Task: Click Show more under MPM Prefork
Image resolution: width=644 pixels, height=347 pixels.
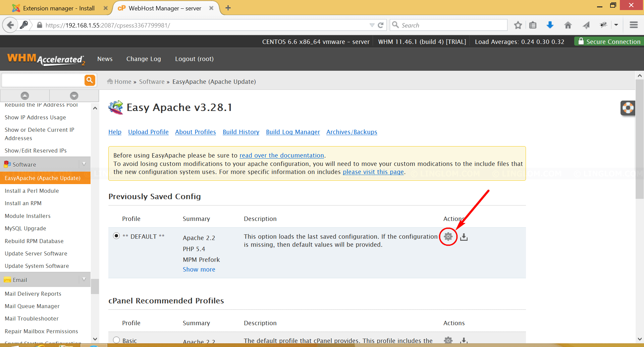Action: [x=199, y=270]
